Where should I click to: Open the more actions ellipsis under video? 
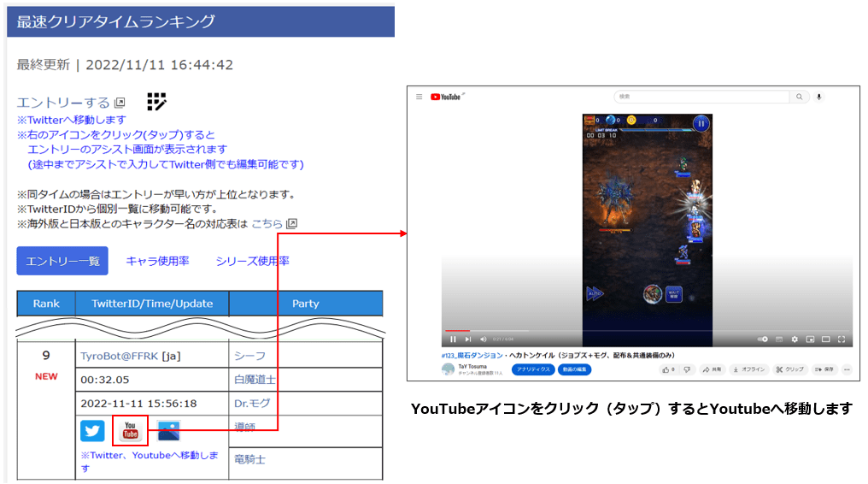pyautogui.click(x=846, y=369)
